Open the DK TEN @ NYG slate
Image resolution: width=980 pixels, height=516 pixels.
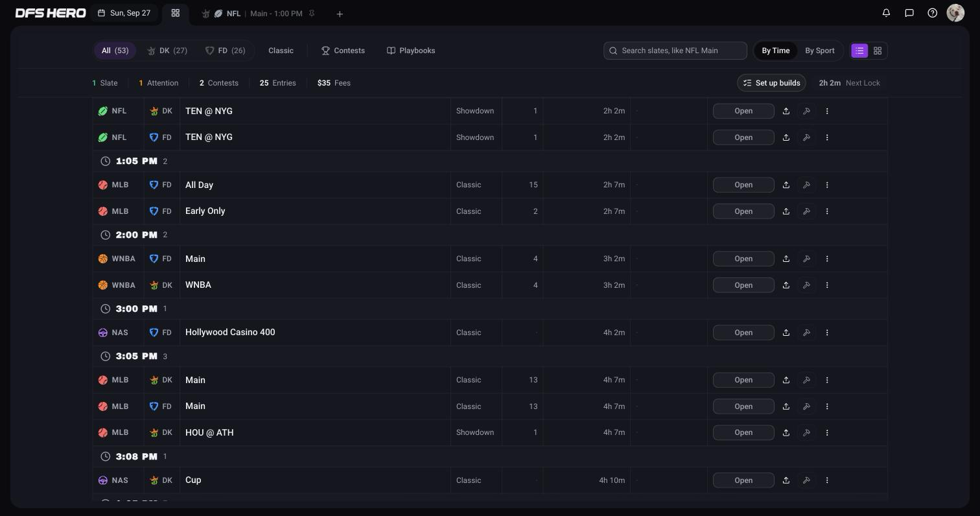(743, 111)
